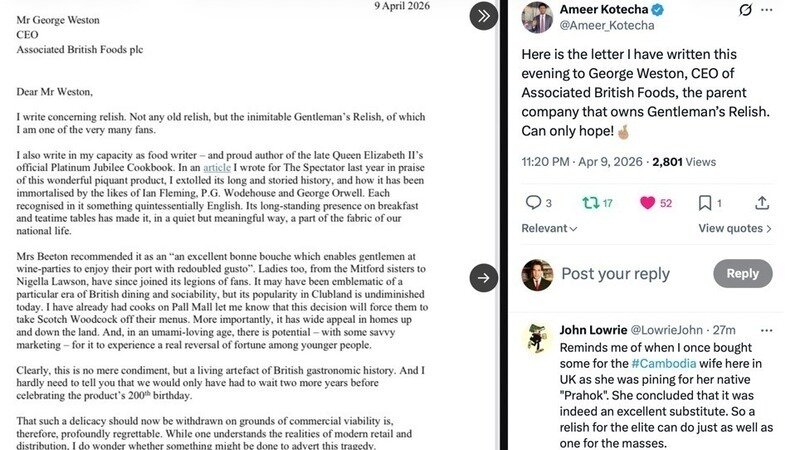Open John Lowrie's profile name
This screenshot has width=800, height=450.
pos(593,330)
